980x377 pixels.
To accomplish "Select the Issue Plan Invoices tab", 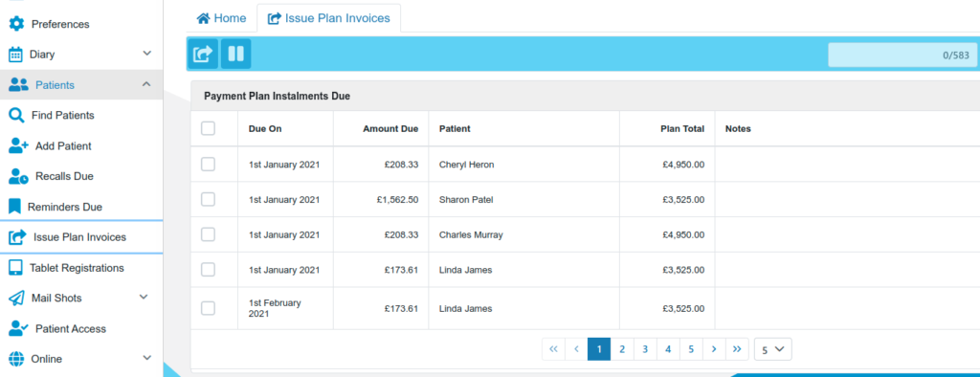I will (x=329, y=18).
